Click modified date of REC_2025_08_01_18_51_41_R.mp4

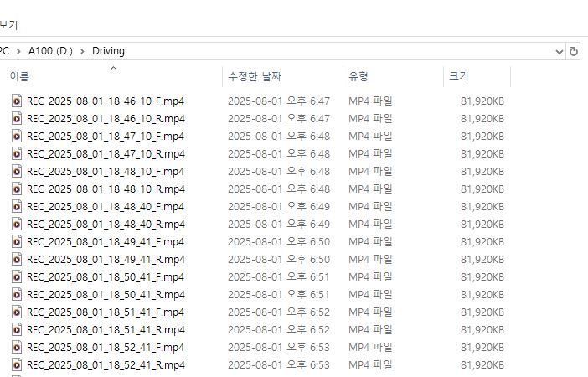(279, 330)
